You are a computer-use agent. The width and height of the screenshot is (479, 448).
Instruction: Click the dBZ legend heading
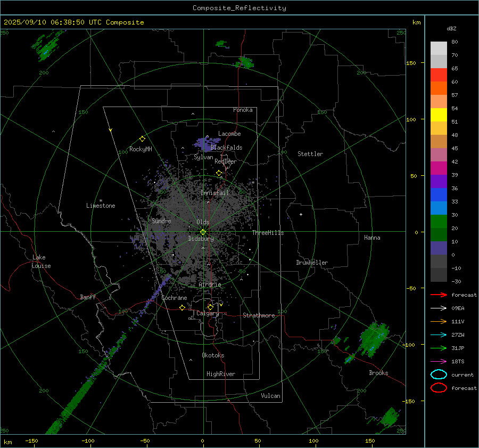click(x=451, y=29)
